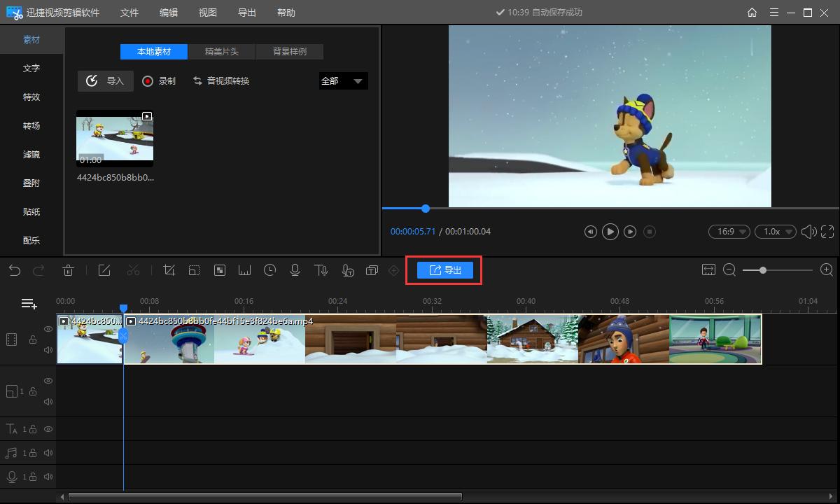Mute the music track audio
The image size is (840, 504).
coord(48,453)
